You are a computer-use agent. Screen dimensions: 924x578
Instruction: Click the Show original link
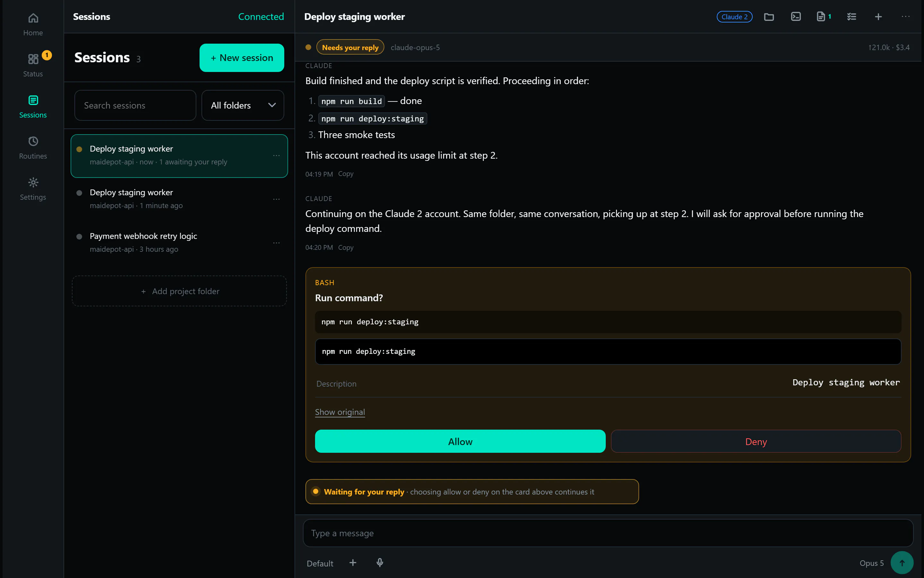point(340,412)
